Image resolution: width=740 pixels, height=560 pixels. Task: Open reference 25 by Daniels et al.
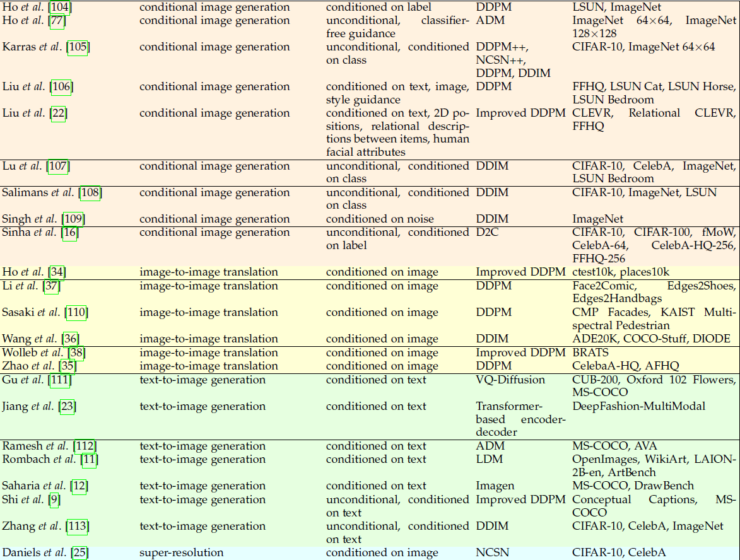coord(79,552)
